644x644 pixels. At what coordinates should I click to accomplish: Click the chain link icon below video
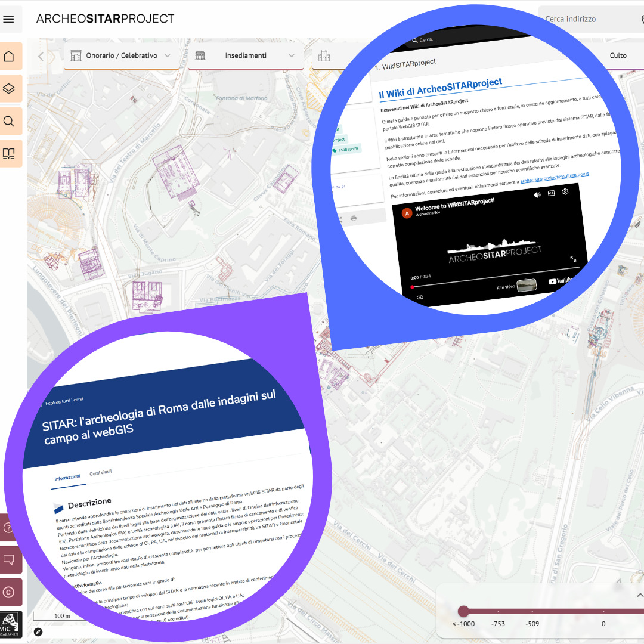point(419,298)
